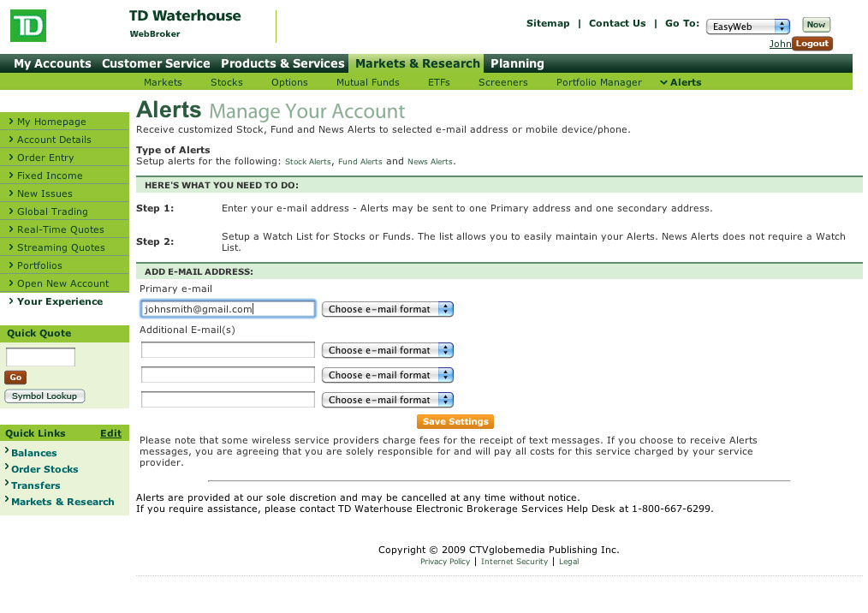
Task: Open Markets & Research quick link
Action: click(62, 502)
